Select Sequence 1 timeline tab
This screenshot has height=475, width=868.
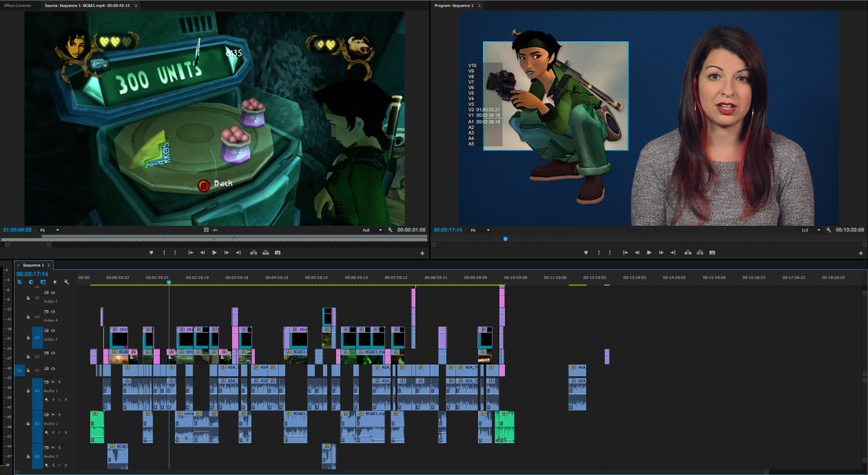33,265
